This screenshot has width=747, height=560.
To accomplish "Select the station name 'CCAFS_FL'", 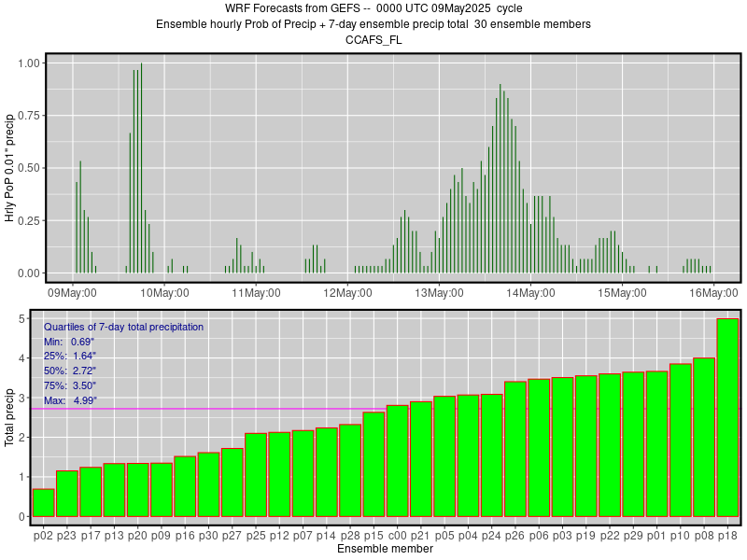I will [x=373, y=40].
